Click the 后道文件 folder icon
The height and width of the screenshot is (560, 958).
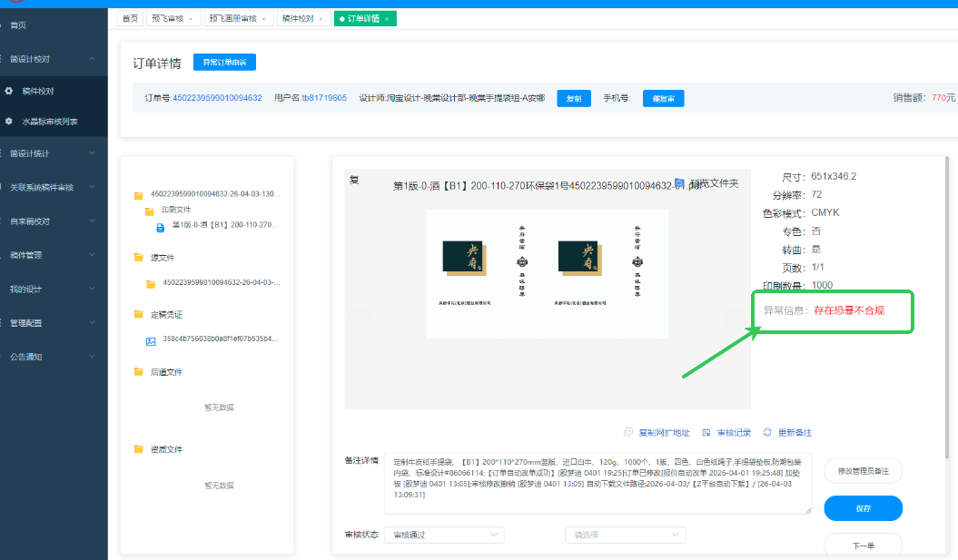(x=139, y=371)
